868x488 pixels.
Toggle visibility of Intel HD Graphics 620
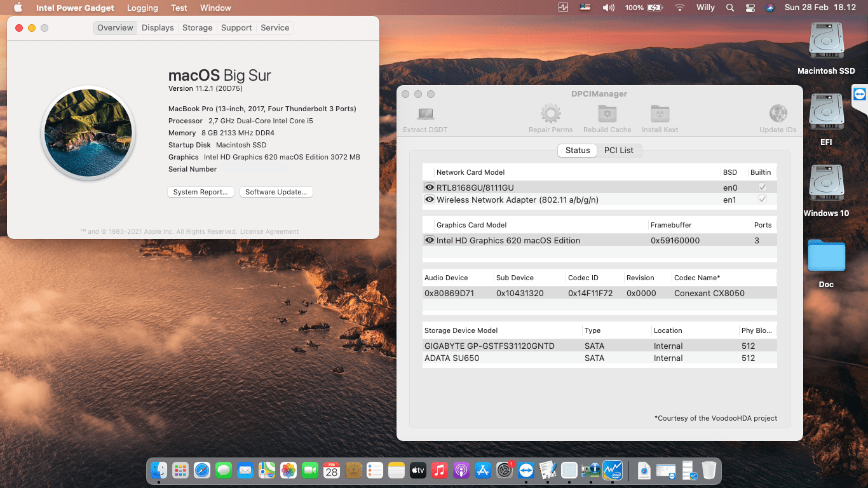point(429,240)
